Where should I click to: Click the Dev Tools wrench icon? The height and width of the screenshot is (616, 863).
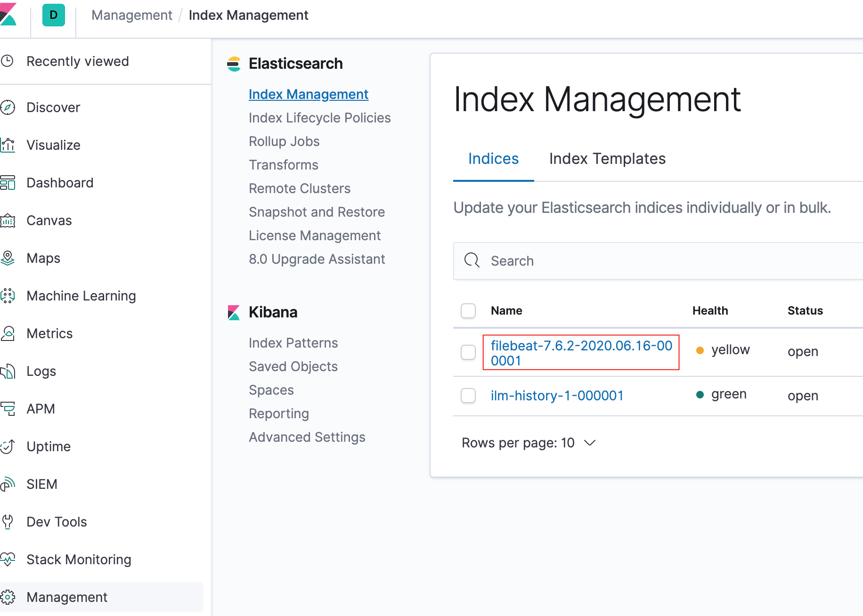tap(8, 522)
